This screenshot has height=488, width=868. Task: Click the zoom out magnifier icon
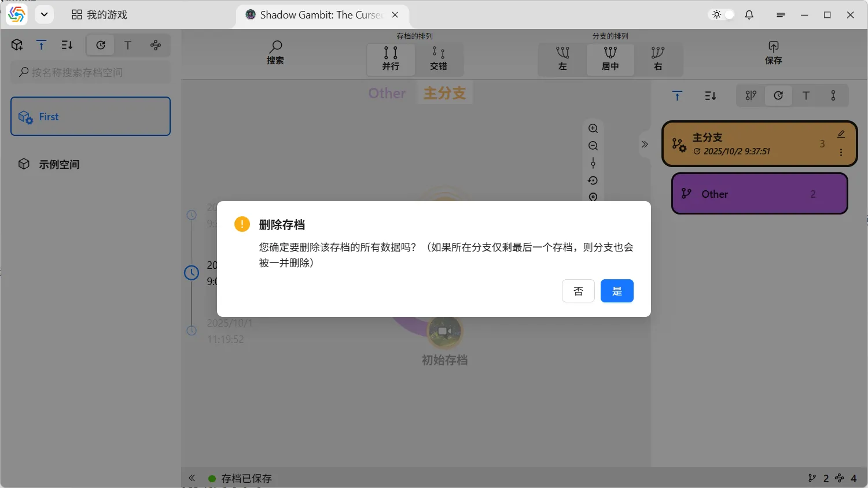(593, 146)
